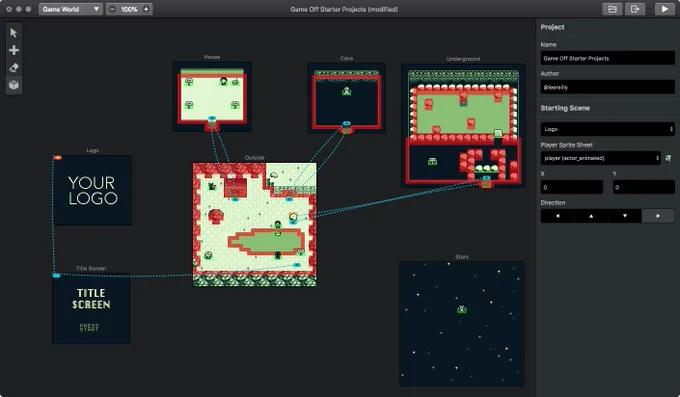
Task: Click the blue trigger on Title Screen corner
Action: [x=56, y=276]
